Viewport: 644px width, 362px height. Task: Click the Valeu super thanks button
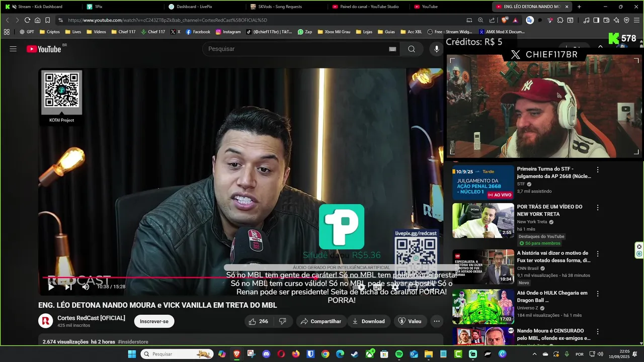click(x=410, y=321)
